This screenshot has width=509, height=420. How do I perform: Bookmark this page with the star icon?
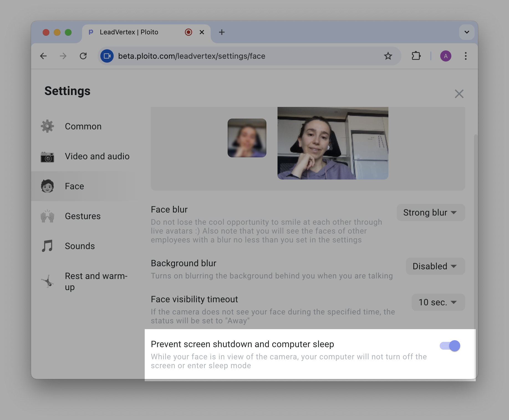(x=388, y=56)
